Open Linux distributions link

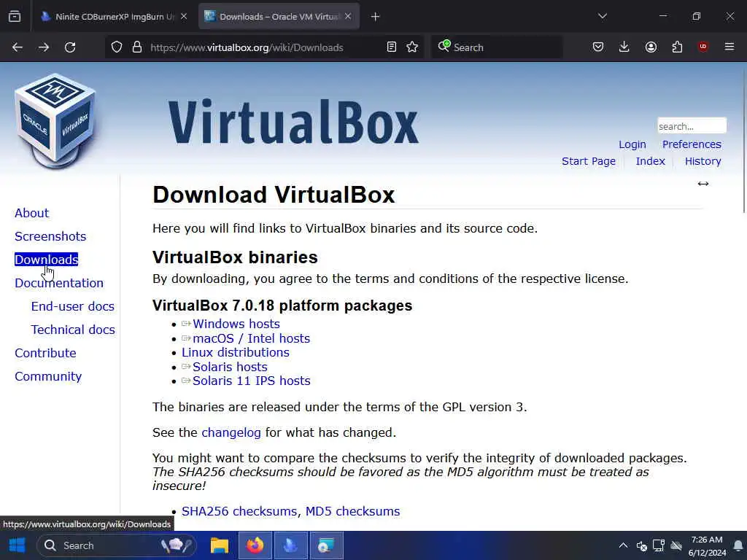236,352
